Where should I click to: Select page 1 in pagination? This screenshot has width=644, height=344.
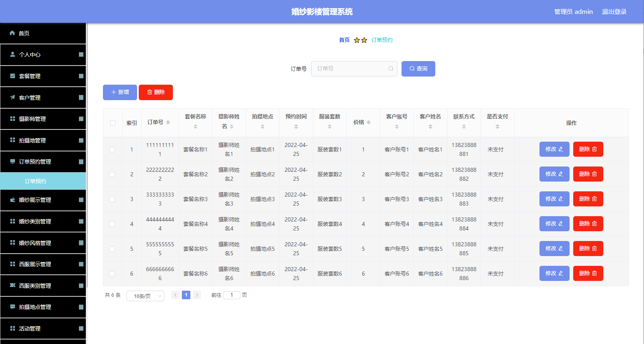[186, 295]
